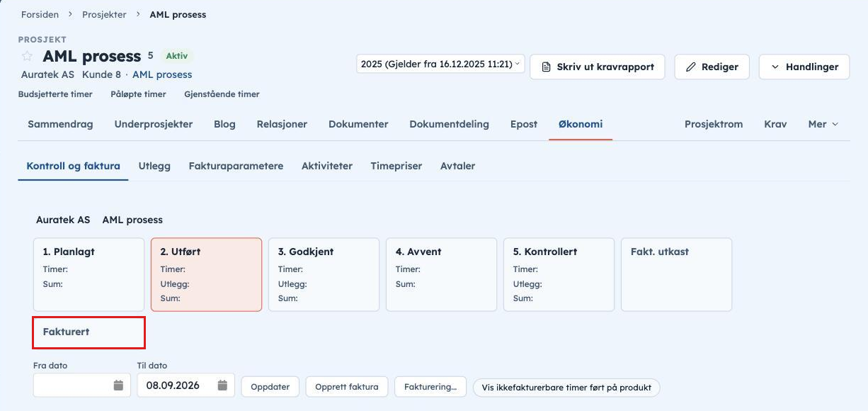Click the Opprett faktura button

click(347, 387)
